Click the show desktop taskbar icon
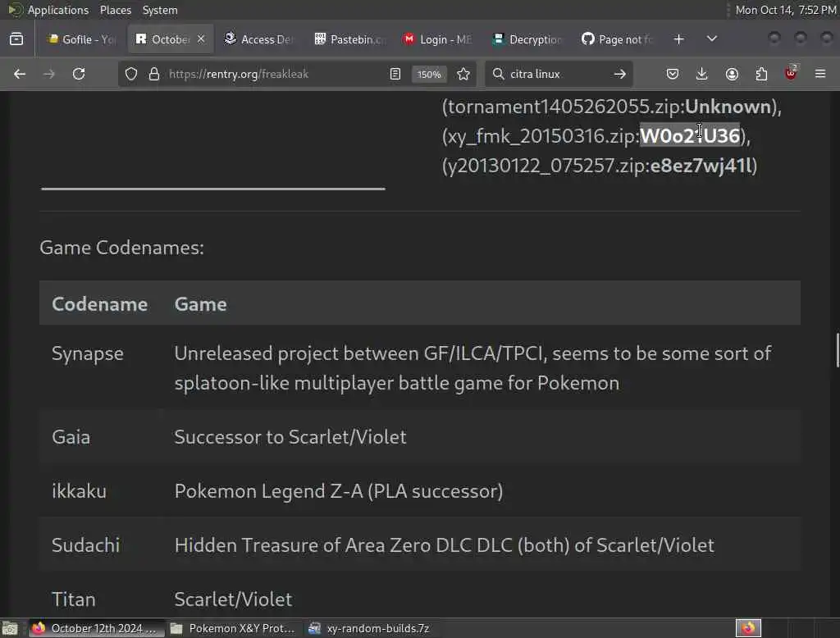Screen dimensions: 840x638 point(10,628)
